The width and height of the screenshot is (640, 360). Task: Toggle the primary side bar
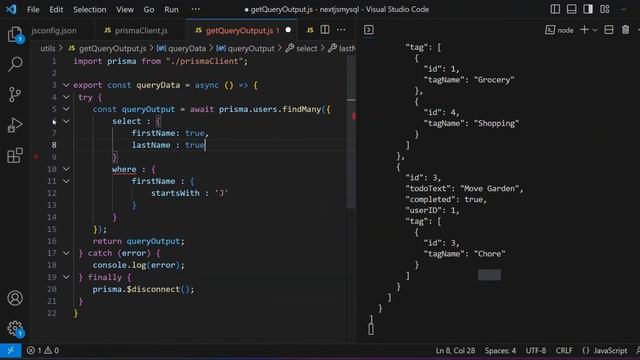[x=555, y=9]
